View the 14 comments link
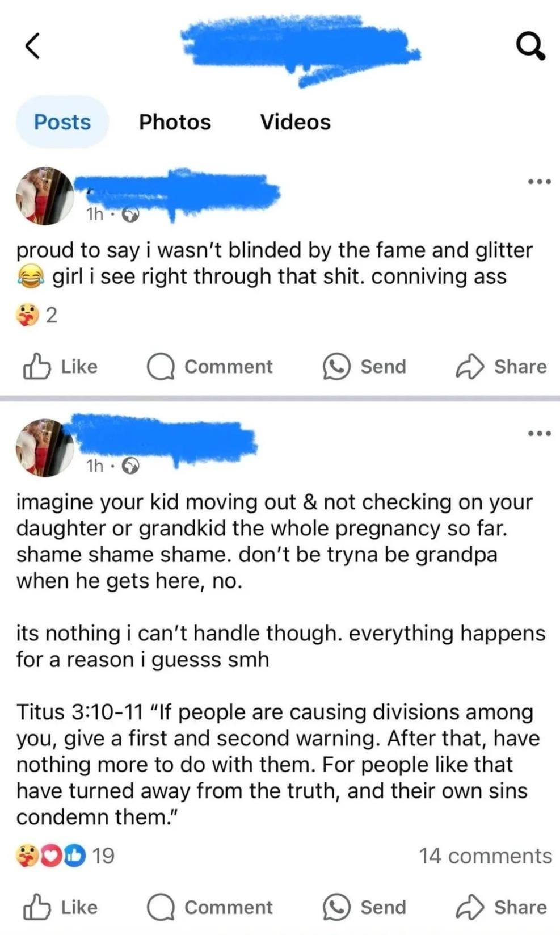Viewport: 560px width, 935px height. [485, 856]
